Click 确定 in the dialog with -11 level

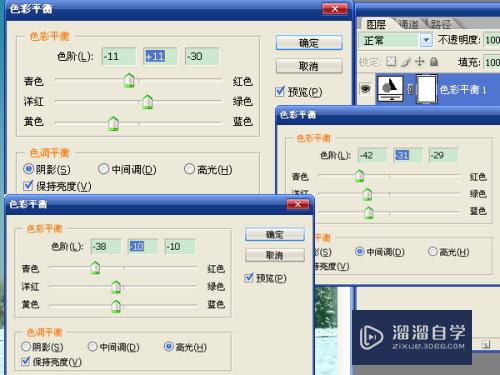309,43
